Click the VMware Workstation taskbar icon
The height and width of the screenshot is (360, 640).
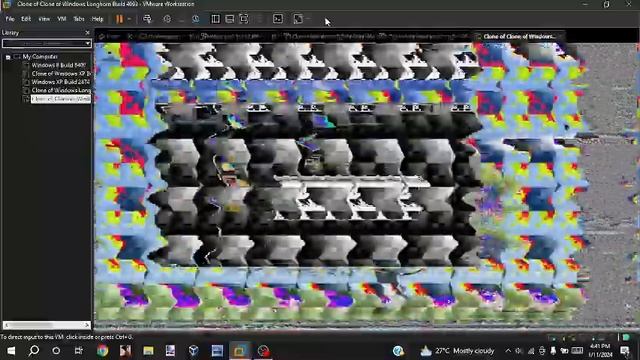click(240, 351)
